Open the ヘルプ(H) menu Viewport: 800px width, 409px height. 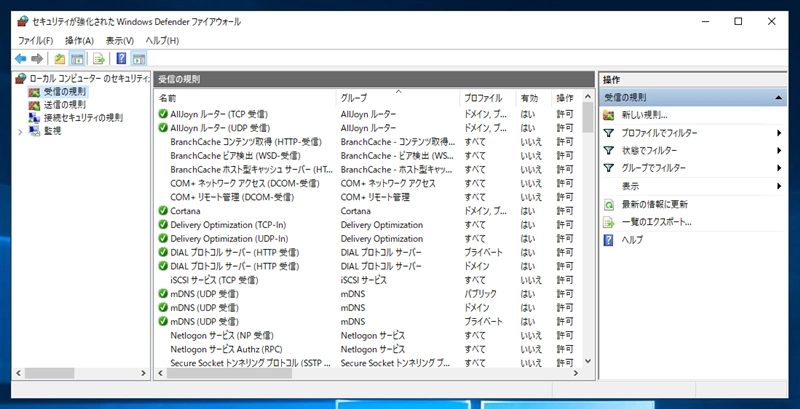(162, 40)
